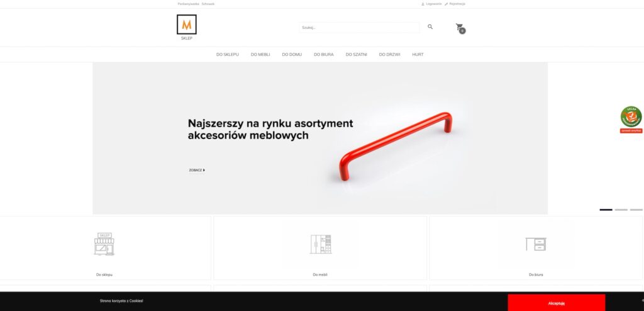Screen dimensions: 644x311
Task: Click the ZOBACZ link on banner
Action: tap(197, 170)
